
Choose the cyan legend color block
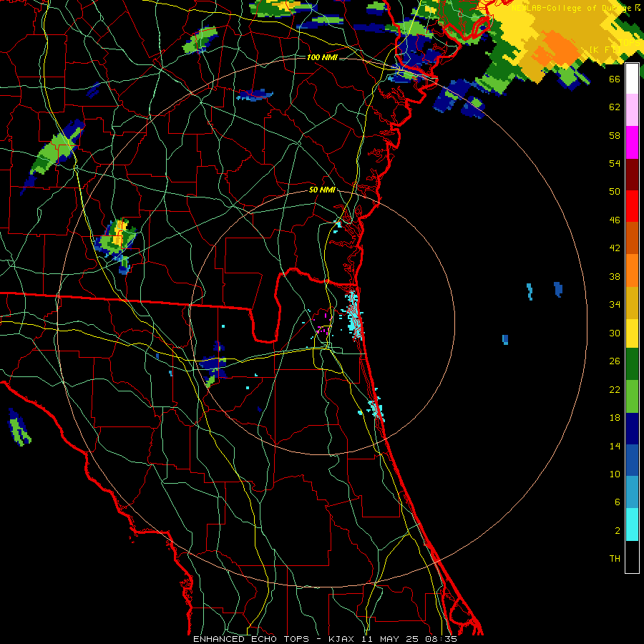[x=632, y=525]
